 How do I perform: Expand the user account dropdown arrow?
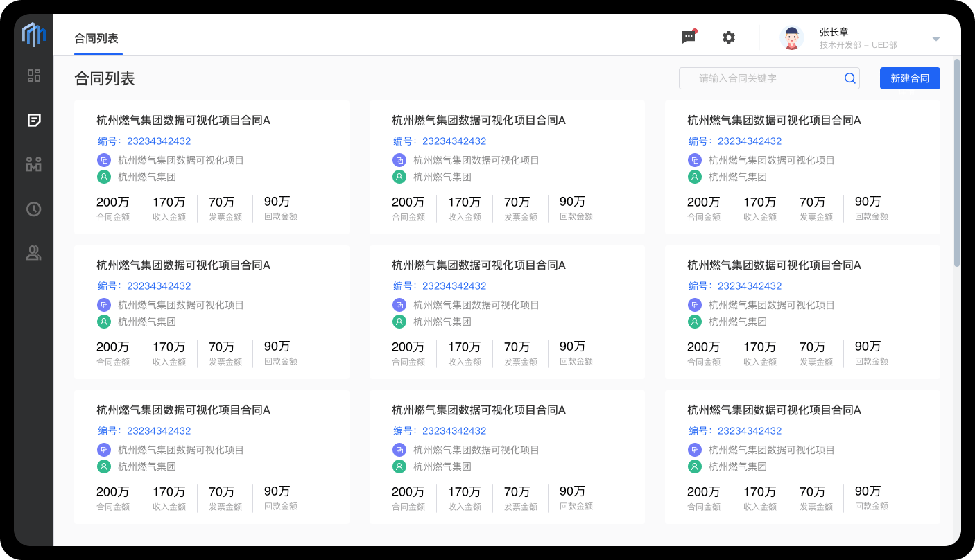936,39
